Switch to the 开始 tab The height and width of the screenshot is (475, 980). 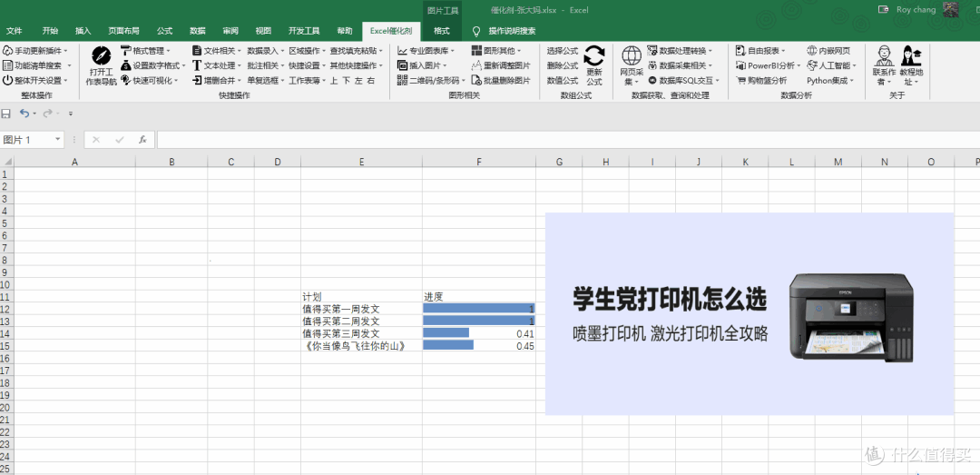(50, 31)
